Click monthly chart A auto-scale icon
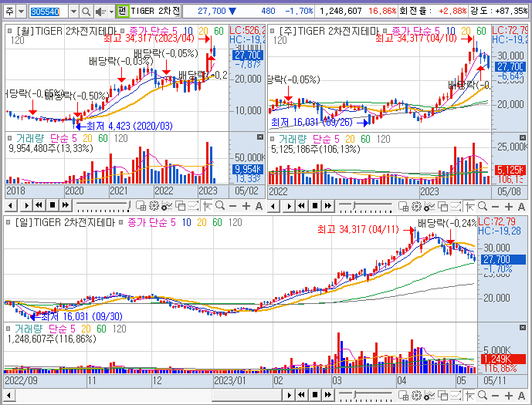 (x=259, y=206)
